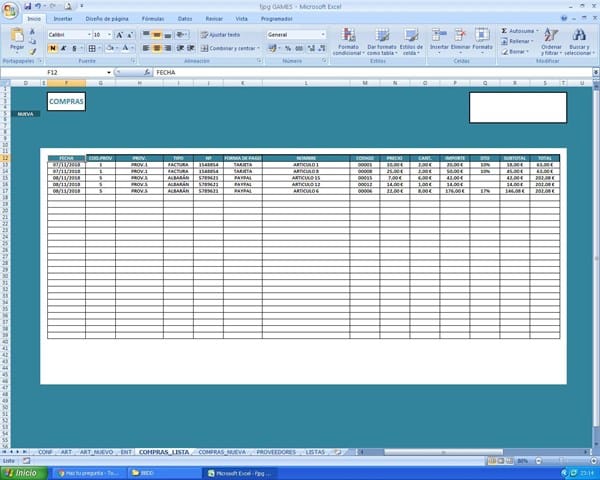Align text to top of cell
The height and width of the screenshot is (480, 600).
(146, 35)
